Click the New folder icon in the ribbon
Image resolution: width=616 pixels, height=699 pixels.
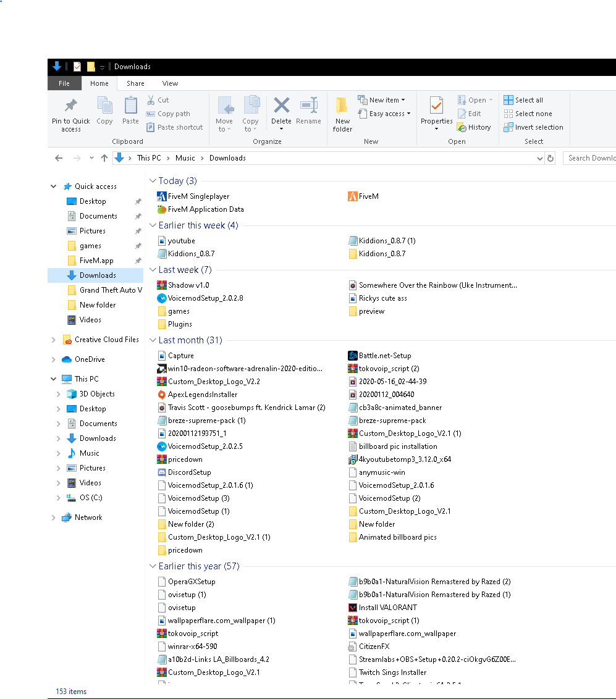tap(342, 106)
